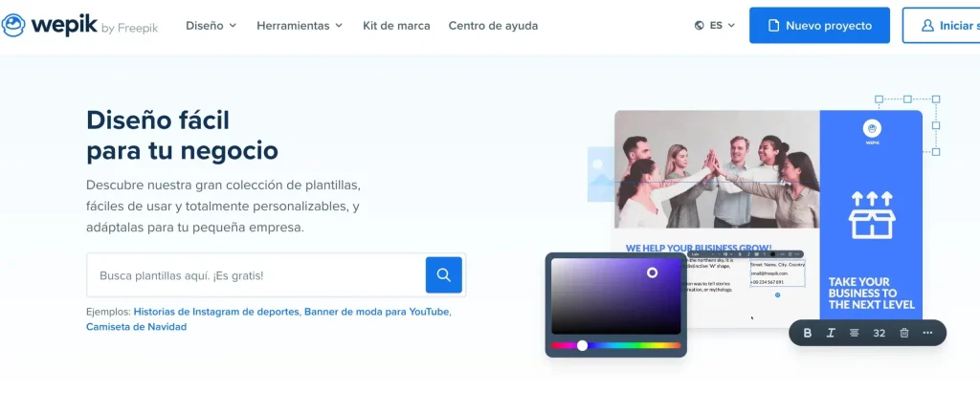Click 'WE HELP YOUR BUSINESS GROW!' heading
Screen dimensions: 980x414
(x=699, y=248)
